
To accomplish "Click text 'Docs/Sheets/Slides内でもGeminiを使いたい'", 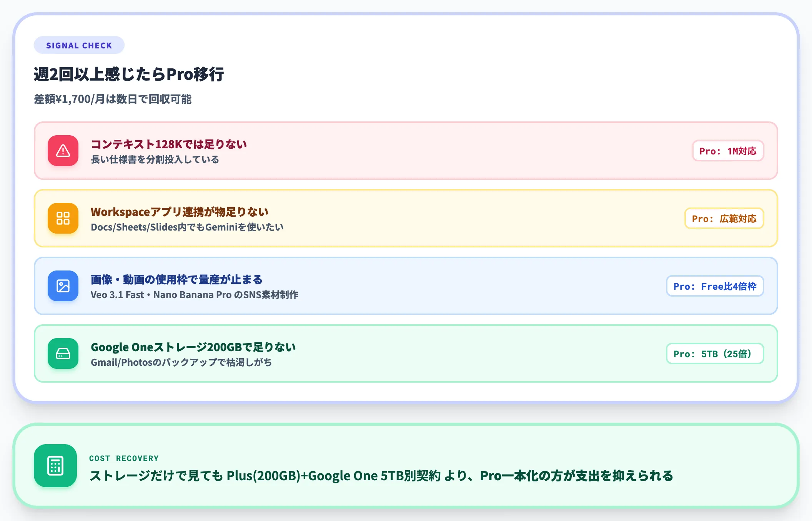I will point(187,227).
